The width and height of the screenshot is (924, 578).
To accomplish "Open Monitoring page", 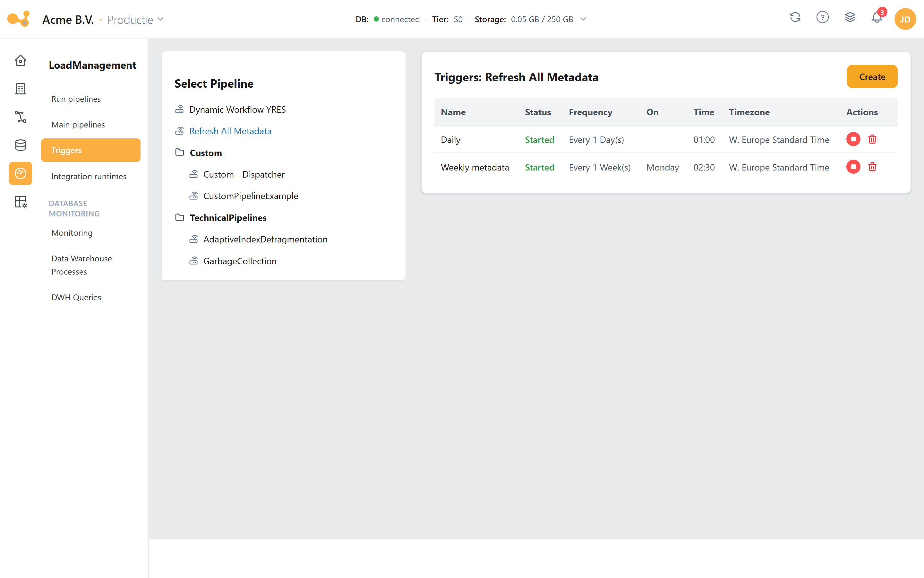I will tap(72, 233).
